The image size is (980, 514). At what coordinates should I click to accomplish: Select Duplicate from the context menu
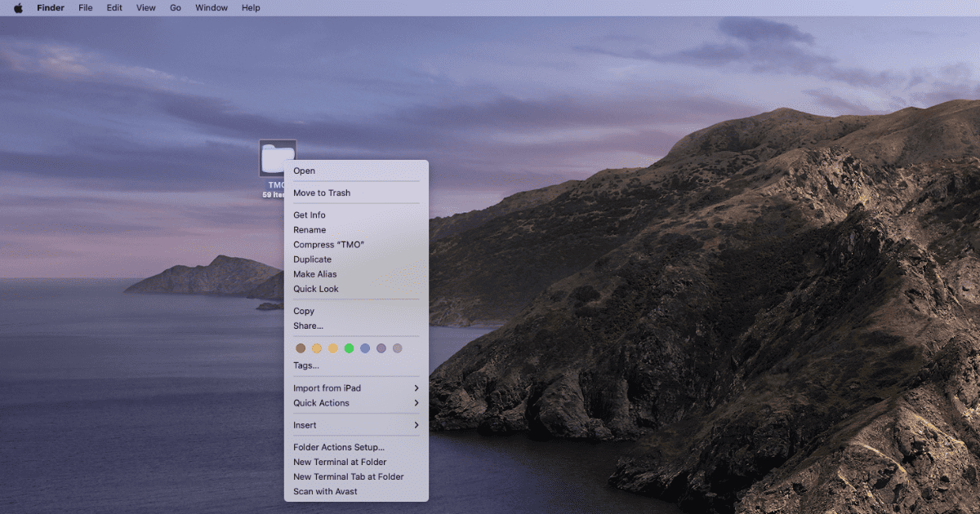click(x=312, y=259)
